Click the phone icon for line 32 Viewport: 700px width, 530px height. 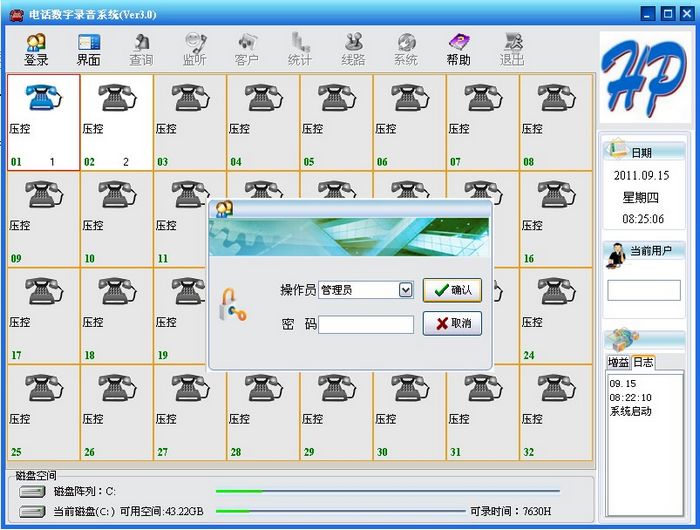pos(556,389)
